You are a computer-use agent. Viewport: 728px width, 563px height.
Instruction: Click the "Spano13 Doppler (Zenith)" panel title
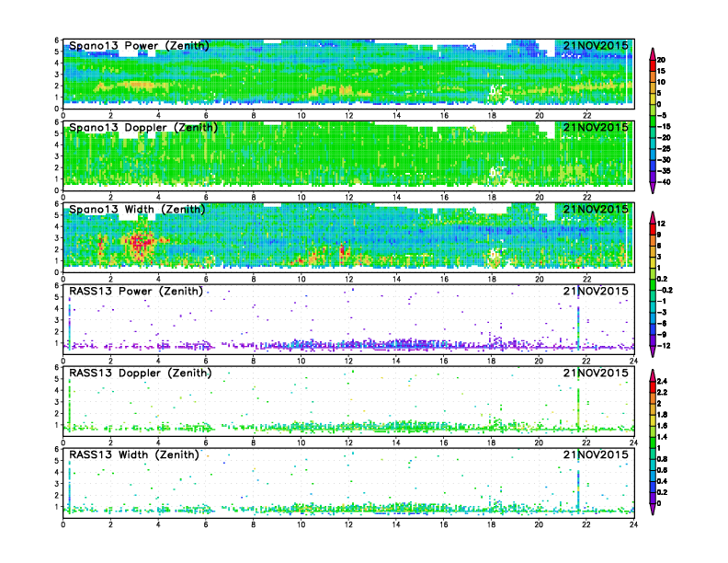coord(143,127)
